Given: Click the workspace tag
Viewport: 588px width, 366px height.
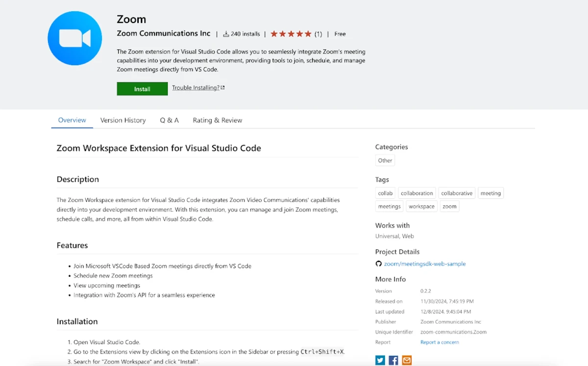Looking at the screenshot, I should [x=421, y=207].
